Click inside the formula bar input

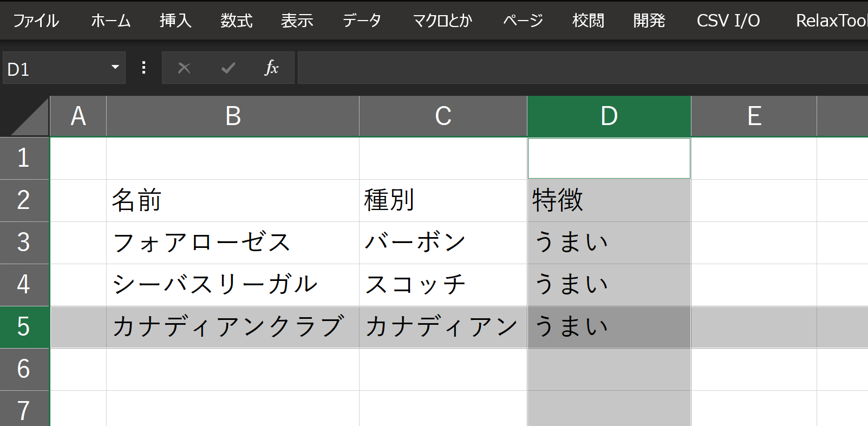583,68
